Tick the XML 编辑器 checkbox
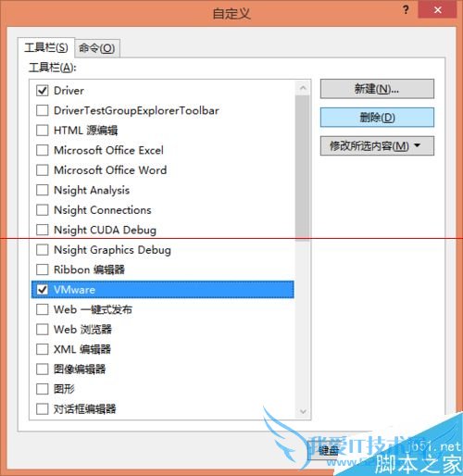Image resolution: width=463 pixels, height=476 pixels. tap(43, 349)
